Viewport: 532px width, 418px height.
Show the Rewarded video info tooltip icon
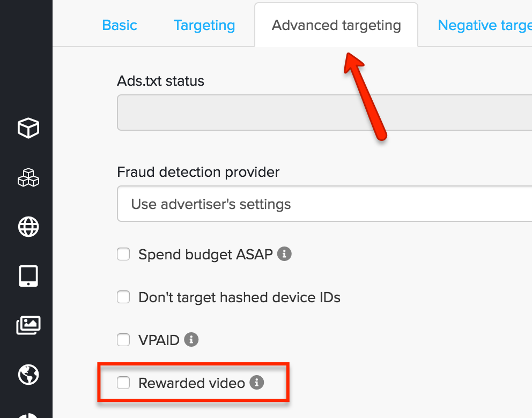257,383
